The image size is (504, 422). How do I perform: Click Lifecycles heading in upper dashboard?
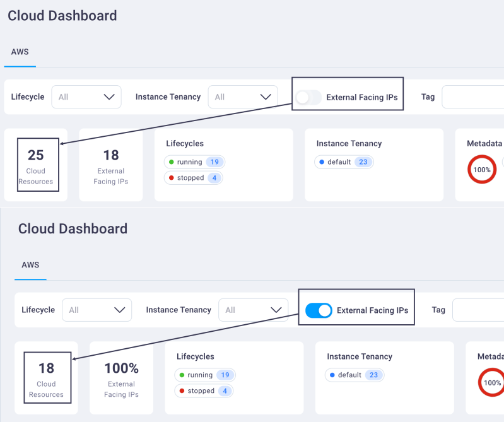pos(185,143)
